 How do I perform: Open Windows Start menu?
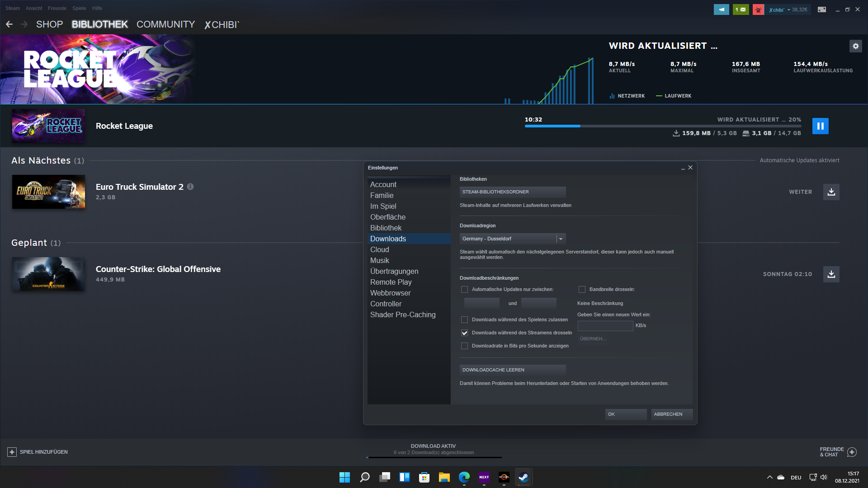pyautogui.click(x=344, y=477)
